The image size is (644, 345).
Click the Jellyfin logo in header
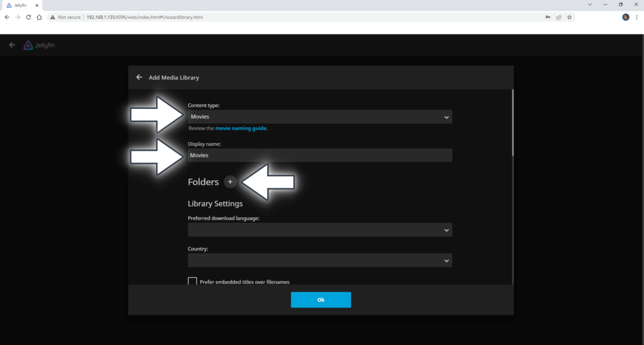pos(39,45)
